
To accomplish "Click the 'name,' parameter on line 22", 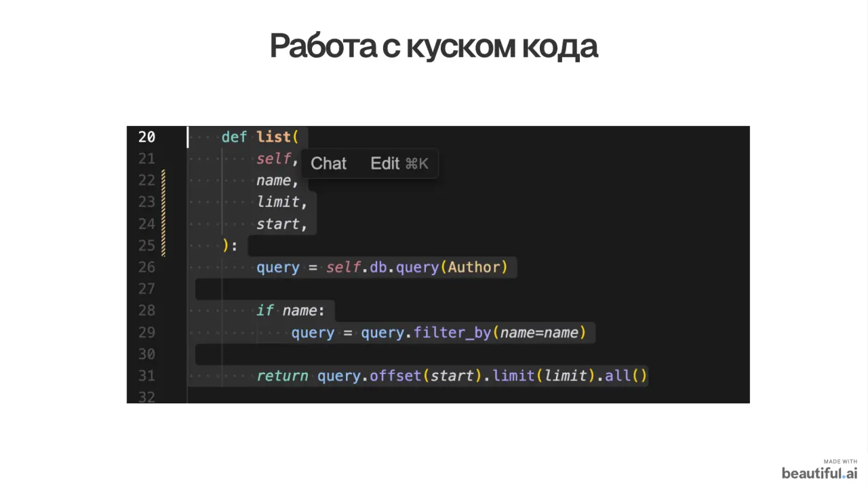I will [278, 180].
